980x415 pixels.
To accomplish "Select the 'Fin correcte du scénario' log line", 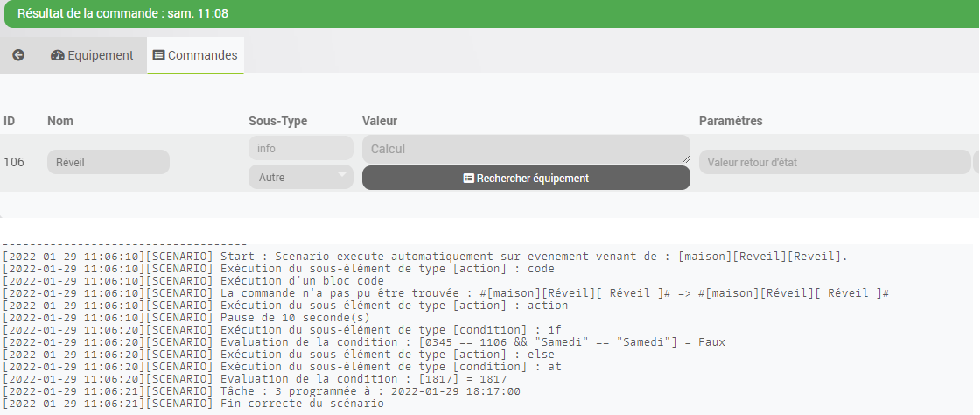I will (x=192, y=404).
